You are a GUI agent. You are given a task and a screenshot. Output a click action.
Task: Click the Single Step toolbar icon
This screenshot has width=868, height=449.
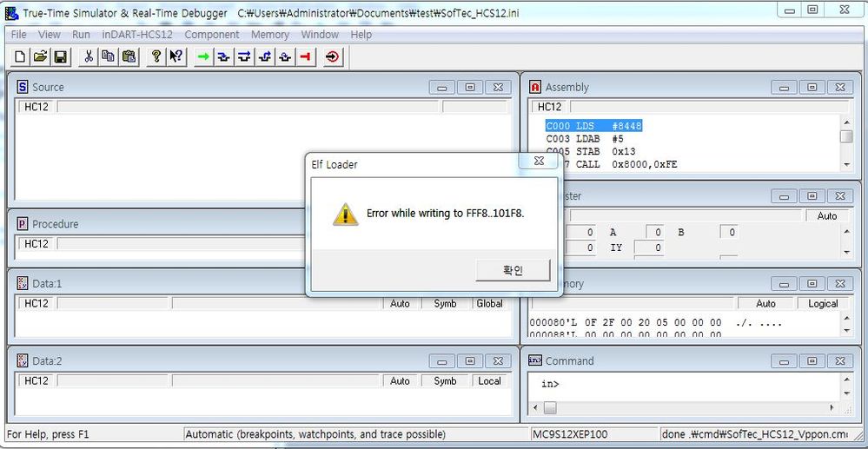coord(223,56)
